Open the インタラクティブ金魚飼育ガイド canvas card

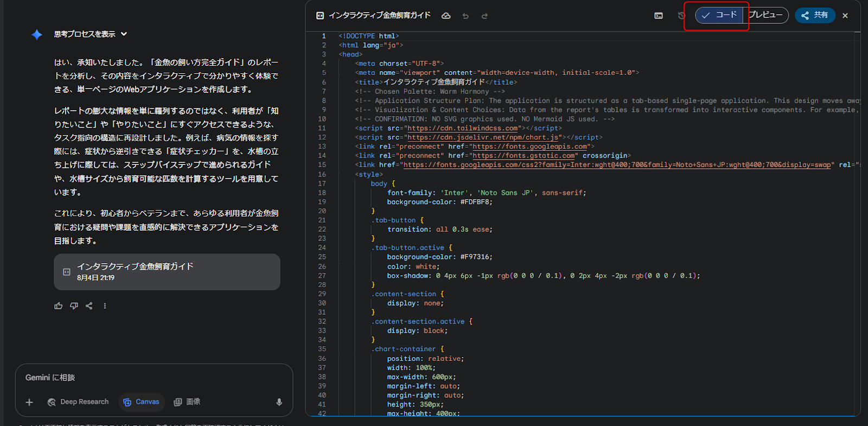coord(167,272)
